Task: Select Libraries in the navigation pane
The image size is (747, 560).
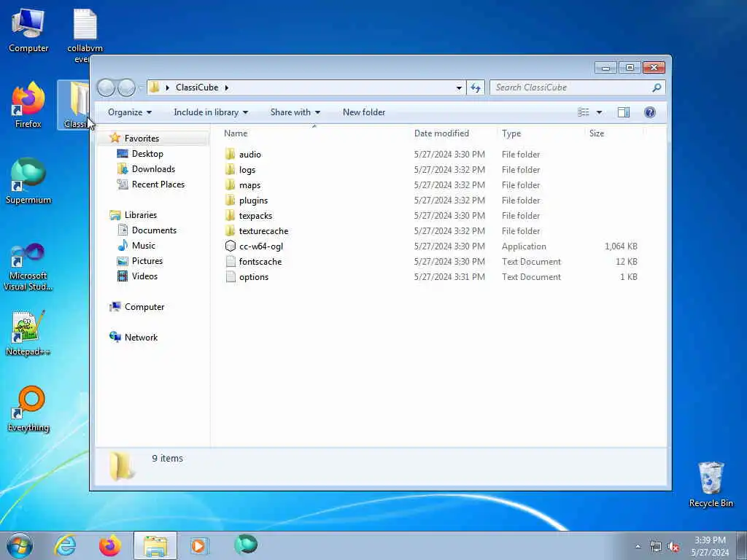Action: pos(141,215)
